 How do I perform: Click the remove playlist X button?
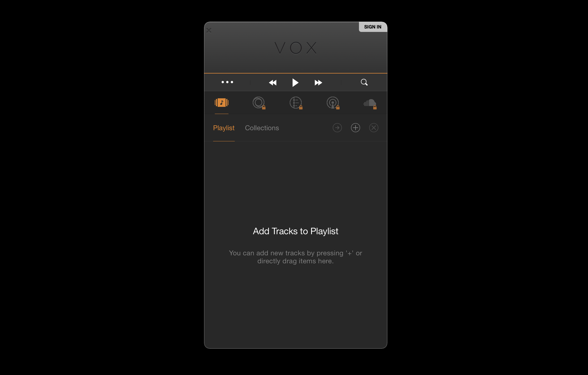[x=374, y=128]
